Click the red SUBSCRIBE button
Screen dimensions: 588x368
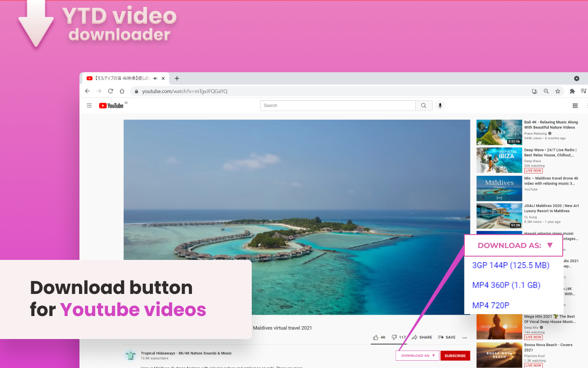click(x=455, y=356)
